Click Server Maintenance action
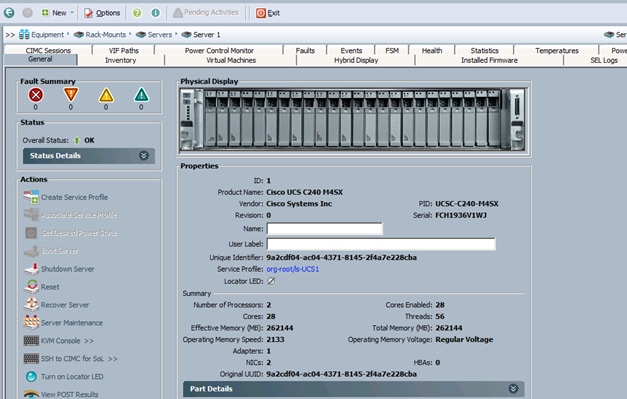 pyautogui.click(x=72, y=323)
